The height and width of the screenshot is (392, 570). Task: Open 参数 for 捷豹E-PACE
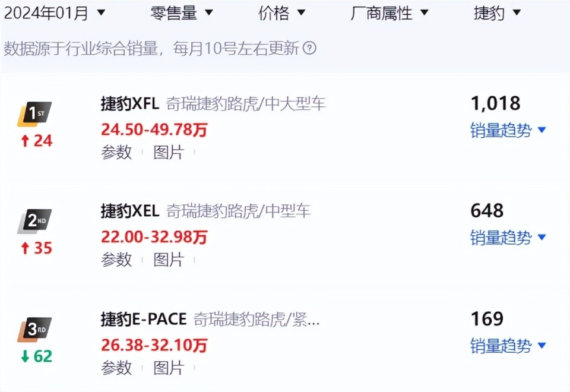pyautogui.click(x=116, y=368)
